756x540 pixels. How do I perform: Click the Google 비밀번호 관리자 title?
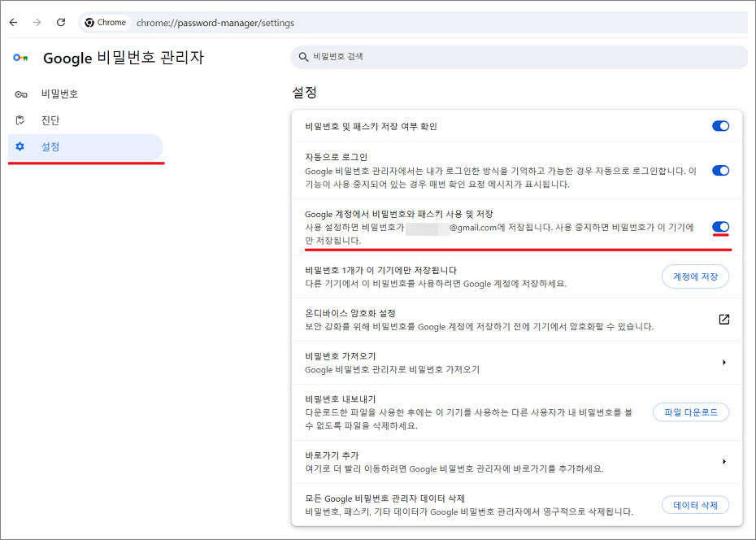[x=124, y=58]
